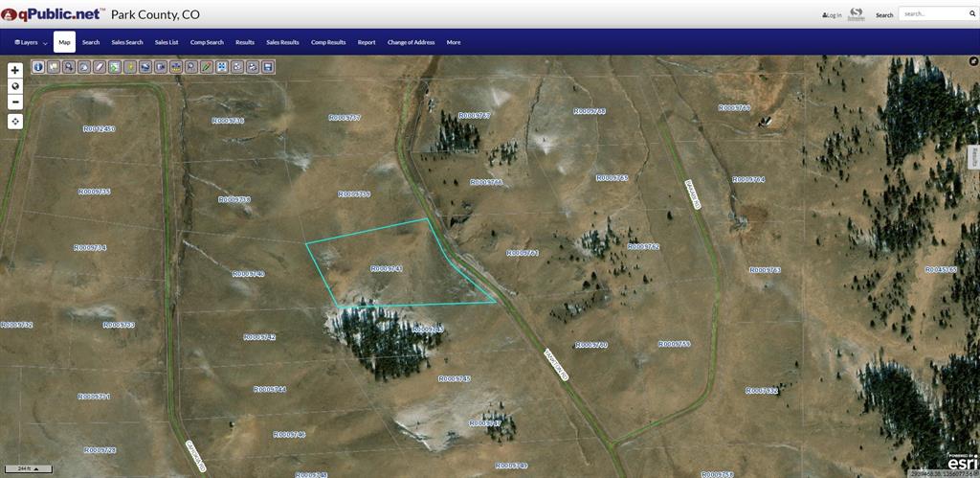The image size is (980, 478).
Task: Select the eraser clear tool
Action: [x=100, y=67]
